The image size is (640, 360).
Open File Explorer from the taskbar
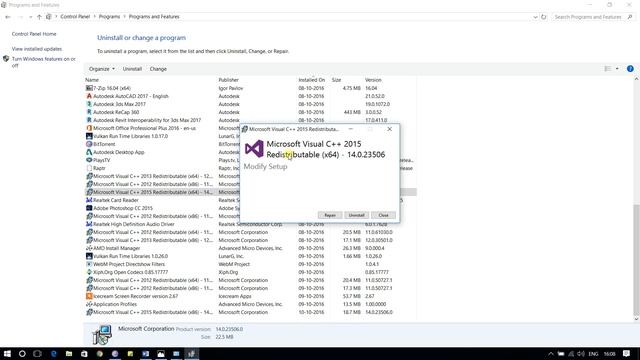click(69, 354)
